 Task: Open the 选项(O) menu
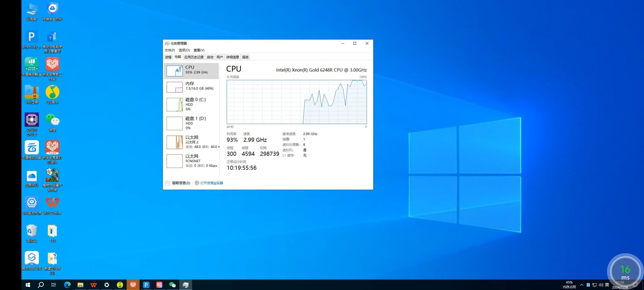[x=184, y=50]
